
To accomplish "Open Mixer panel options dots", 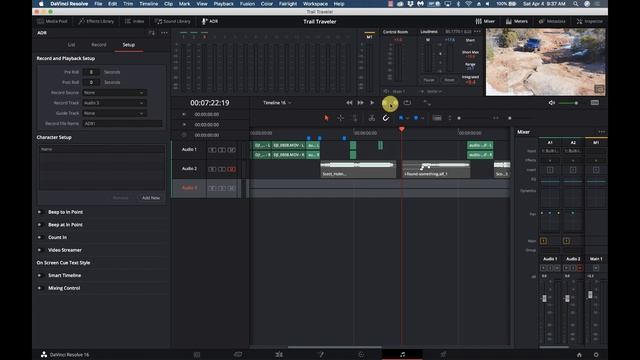I will point(601,132).
